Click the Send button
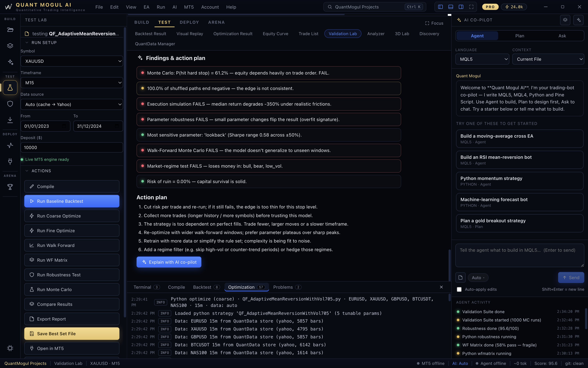 tap(571, 278)
